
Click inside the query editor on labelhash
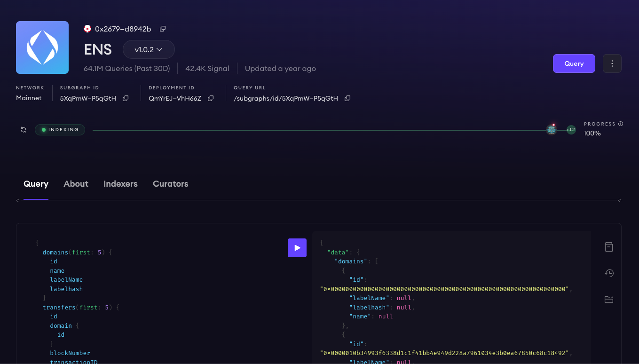click(x=66, y=289)
